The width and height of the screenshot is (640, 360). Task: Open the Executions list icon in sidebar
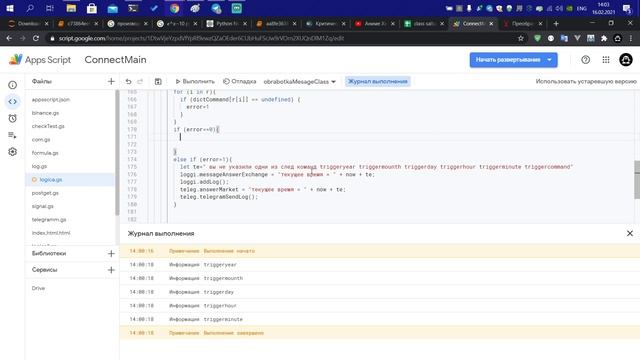(13, 135)
